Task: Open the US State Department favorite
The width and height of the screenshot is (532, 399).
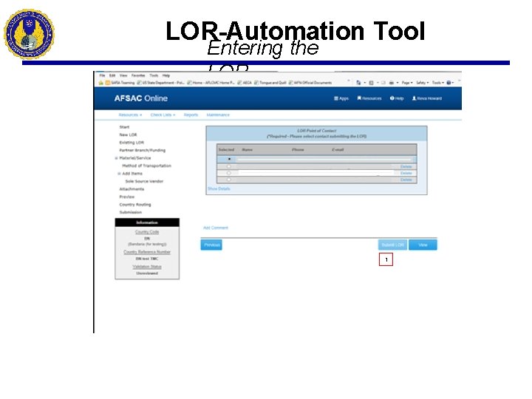Action: click(x=160, y=83)
